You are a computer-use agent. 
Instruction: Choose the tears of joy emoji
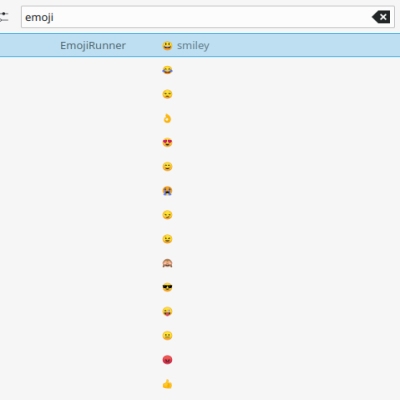point(167,70)
